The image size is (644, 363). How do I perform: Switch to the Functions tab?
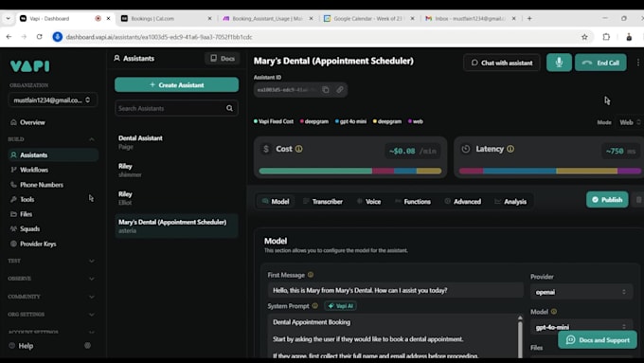click(x=413, y=202)
